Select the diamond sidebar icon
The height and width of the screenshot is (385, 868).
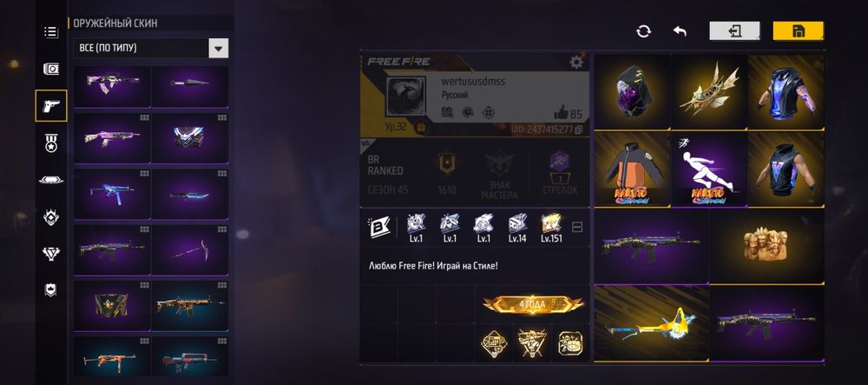click(51, 253)
